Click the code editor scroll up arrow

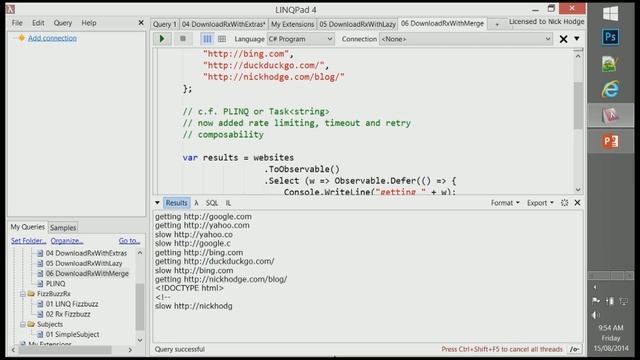[578, 57]
